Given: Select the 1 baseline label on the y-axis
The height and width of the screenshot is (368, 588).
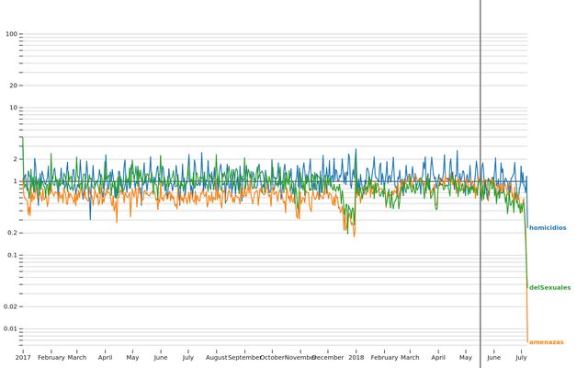Looking at the screenshot, I should (x=16, y=181).
